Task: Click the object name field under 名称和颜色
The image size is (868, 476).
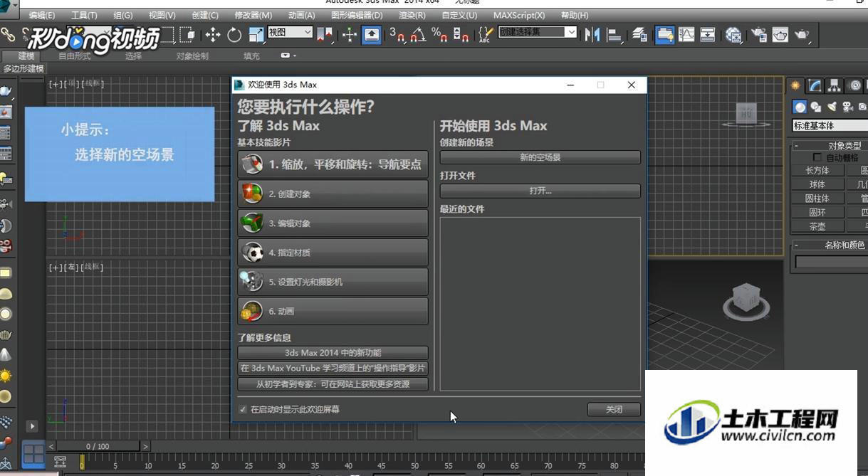Action: click(x=831, y=262)
